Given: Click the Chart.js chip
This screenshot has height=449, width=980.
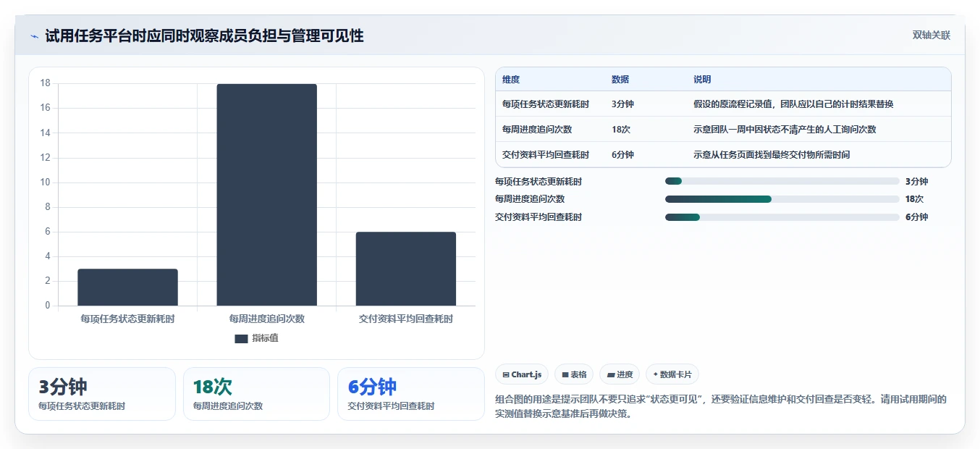Looking at the screenshot, I should (x=521, y=374).
